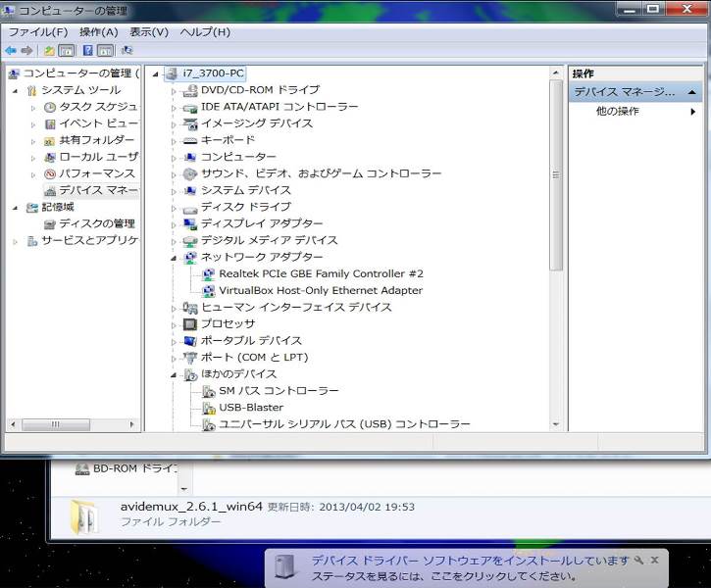The image size is (711, 588).
Task: Click the device tree scroll up arrow
Action: pyautogui.click(x=556, y=73)
